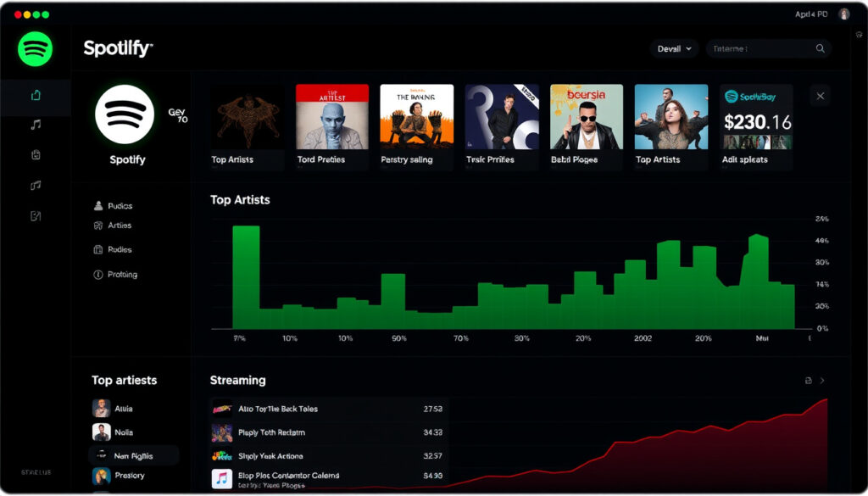868x496 pixels.
Task: Open the Tord Preties card
Action: 332,127
